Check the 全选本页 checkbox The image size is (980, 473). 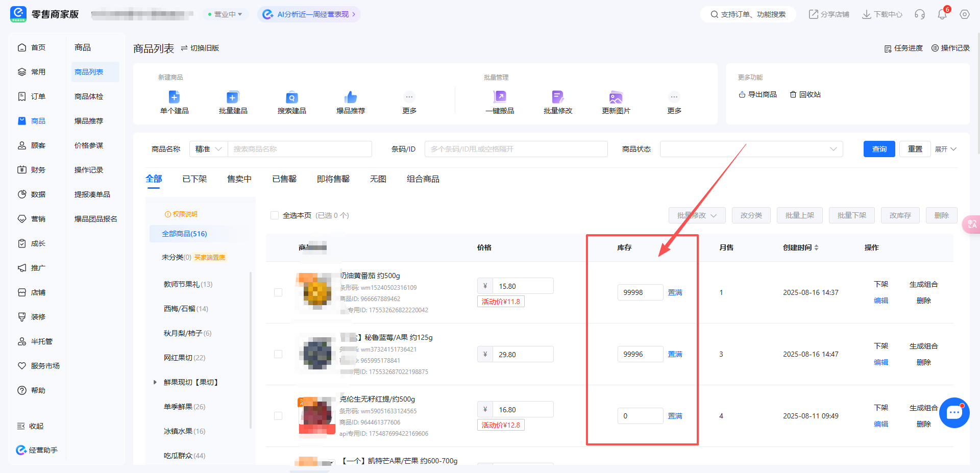274,215
